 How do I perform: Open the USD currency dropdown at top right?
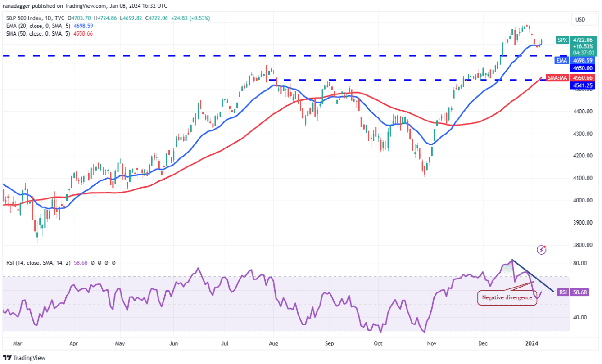pyautogui.click(x=584, y=19)
